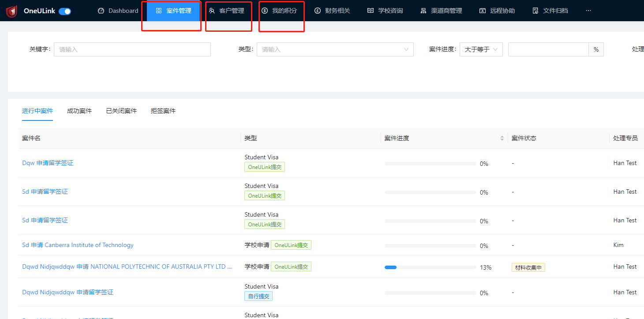The image size is (644, 319).
Task: Click OneULink提交 tag in Dqw row
Action: click(265, 167)
